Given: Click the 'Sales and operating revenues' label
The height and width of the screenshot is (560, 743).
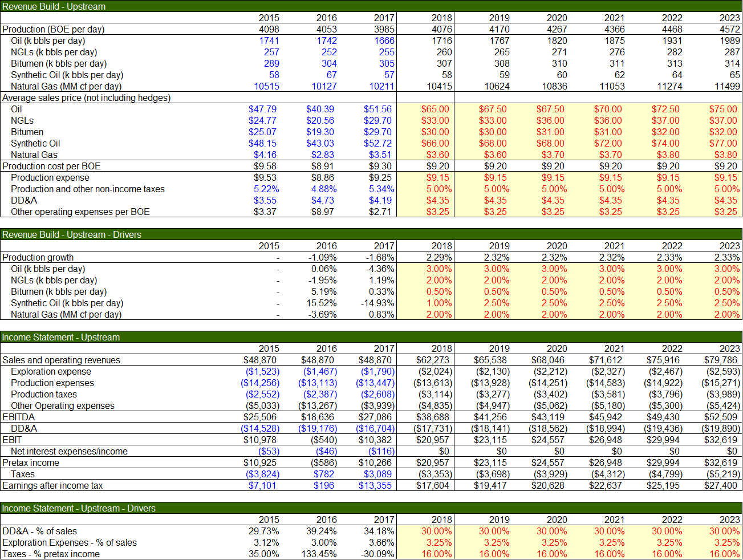Looking at the screenshot, I should tap(61, 360).
